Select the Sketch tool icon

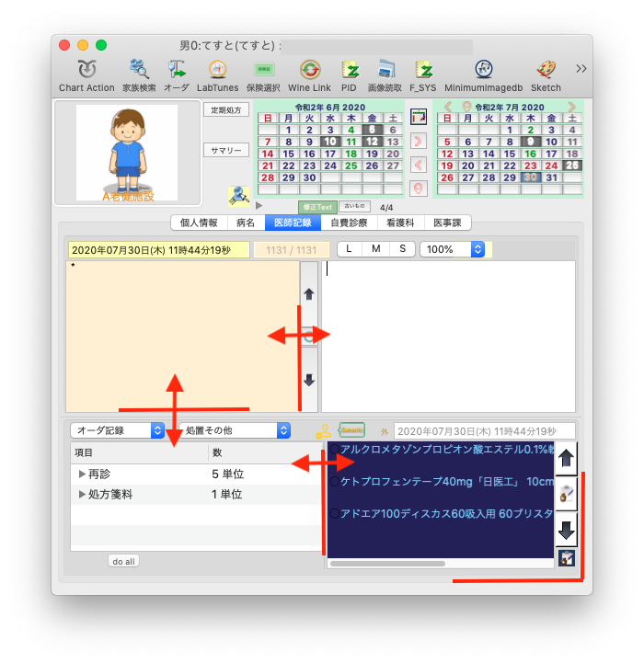tap(546, 70)
